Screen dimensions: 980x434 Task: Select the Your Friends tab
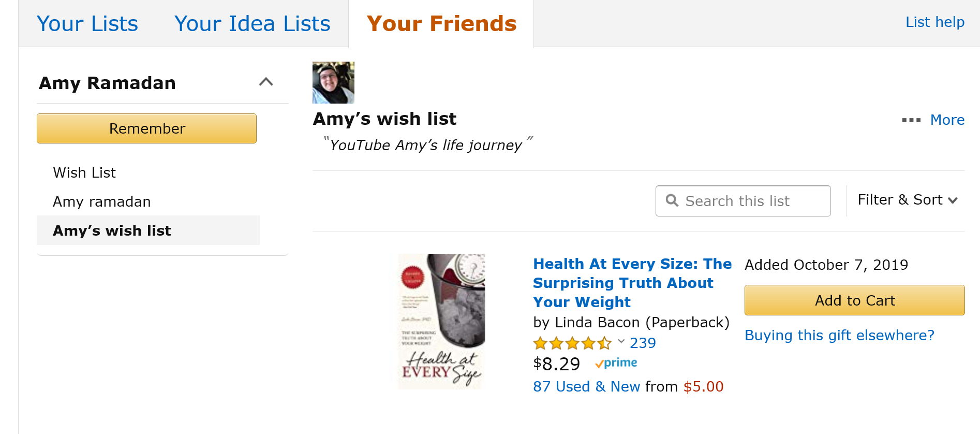[x=441, y=24]
